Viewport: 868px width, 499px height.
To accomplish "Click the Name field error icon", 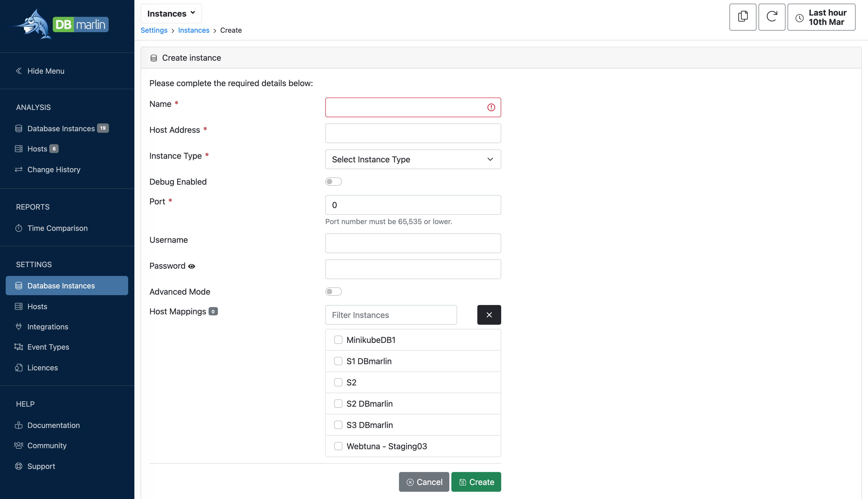I will (491, 107).
